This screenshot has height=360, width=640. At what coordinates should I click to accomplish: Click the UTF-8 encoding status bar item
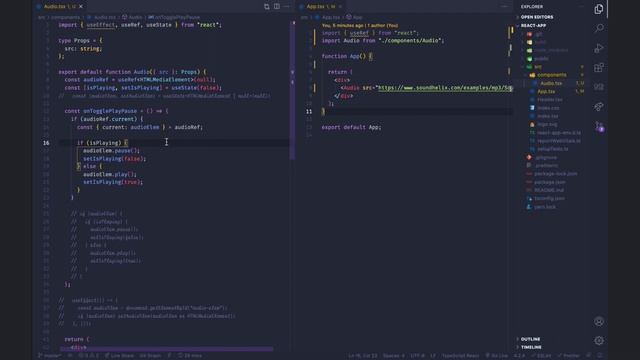coord(417,356)
